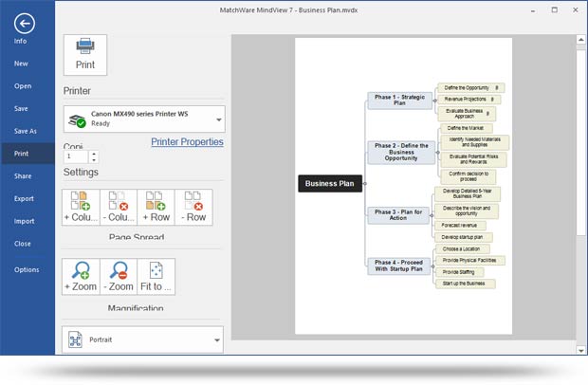Click Describe the vision and opportunity node

[467, 211]
